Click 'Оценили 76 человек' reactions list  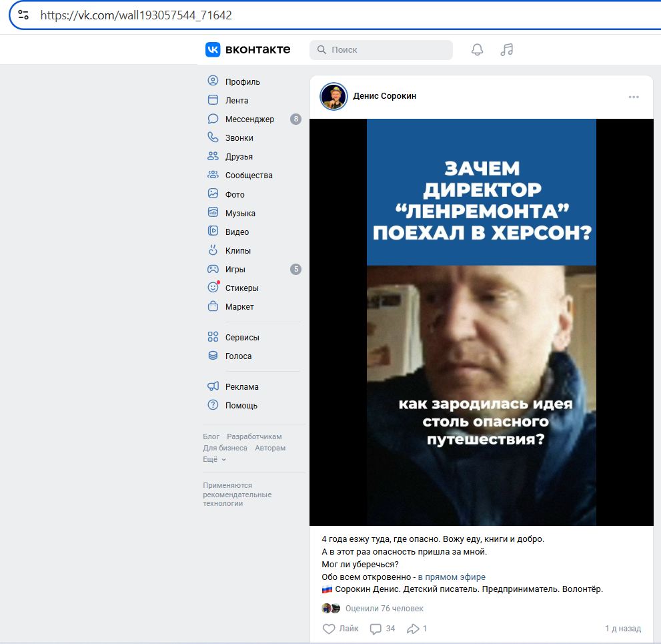click(x=384, y=608)
